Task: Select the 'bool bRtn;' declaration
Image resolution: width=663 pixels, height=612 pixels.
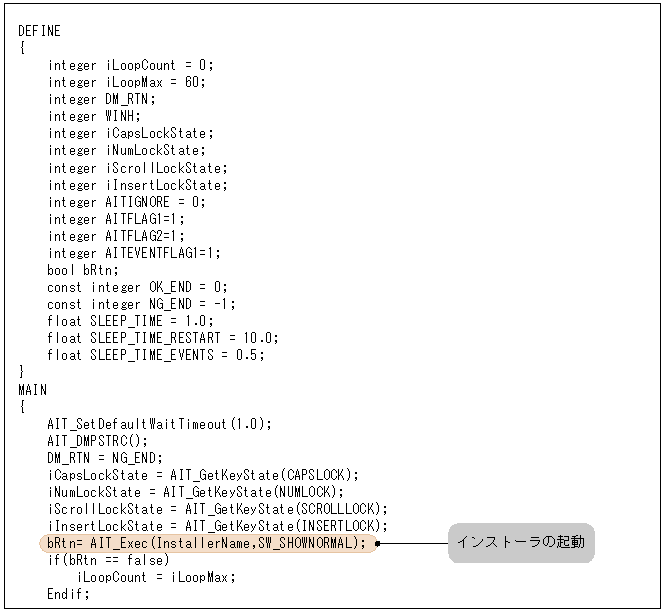Action: tap(83, 270)
